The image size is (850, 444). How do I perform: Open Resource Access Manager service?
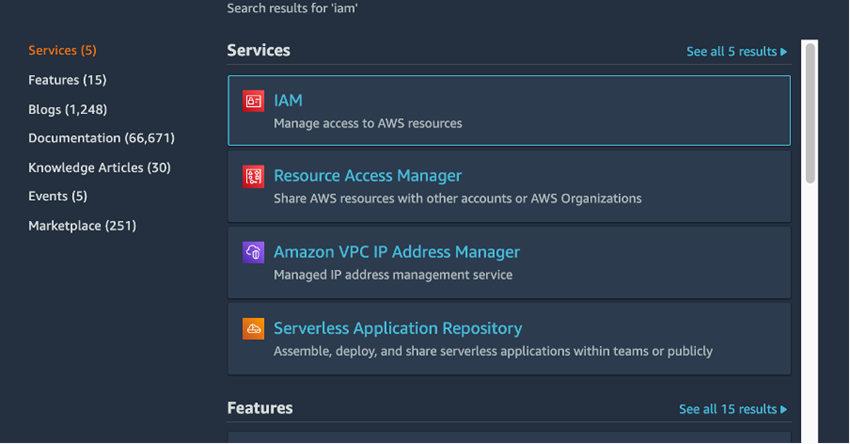(367, 176)
